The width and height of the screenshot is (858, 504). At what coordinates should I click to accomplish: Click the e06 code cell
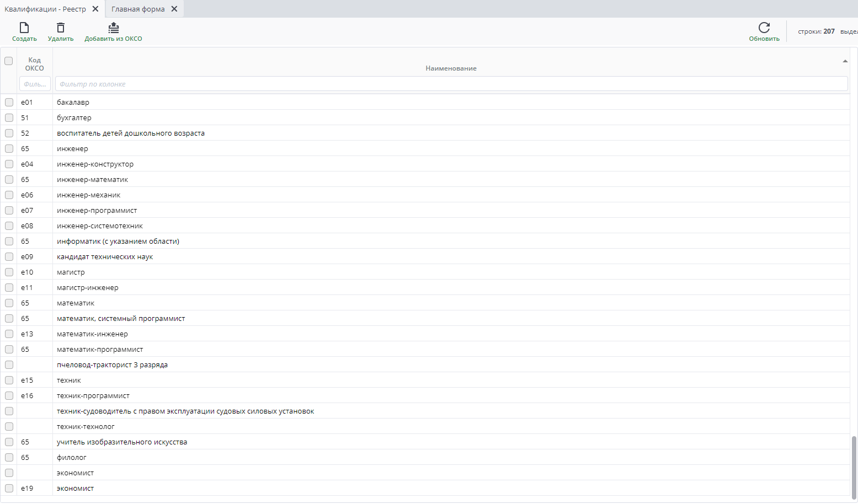(x=35, y=195)
